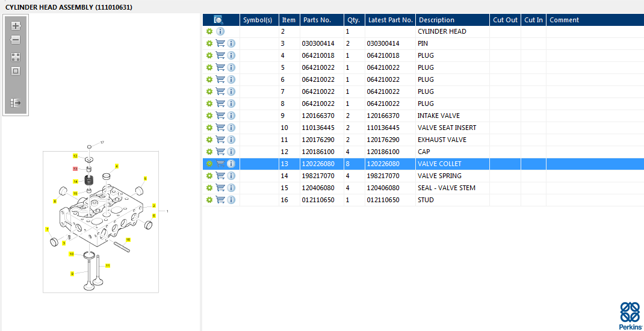The height and width of the screenshot is (331, 644).
Task: Click the search icon in table header
Action: click(218, 20)
